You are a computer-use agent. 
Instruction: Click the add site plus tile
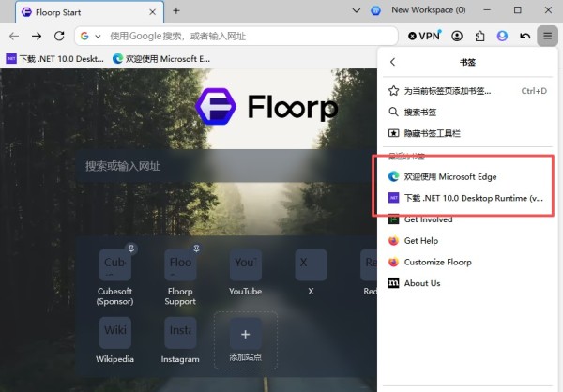[246, 340]
